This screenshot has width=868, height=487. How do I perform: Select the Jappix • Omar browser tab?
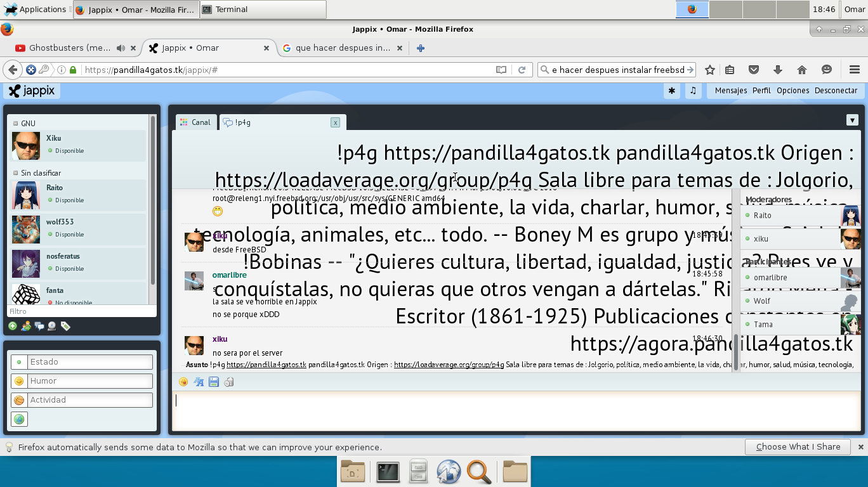208,48
